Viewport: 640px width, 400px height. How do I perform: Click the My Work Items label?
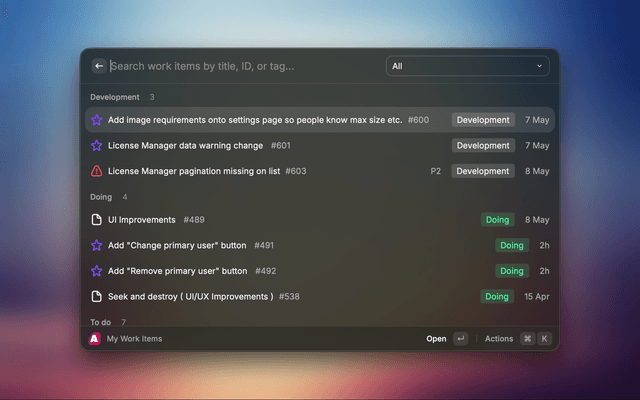(134, 338)
